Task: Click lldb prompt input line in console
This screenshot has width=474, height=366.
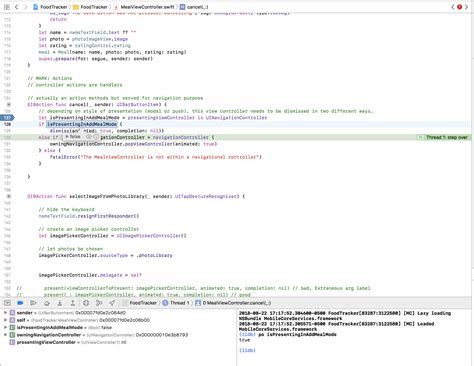Action: click(x=247, y=350)
